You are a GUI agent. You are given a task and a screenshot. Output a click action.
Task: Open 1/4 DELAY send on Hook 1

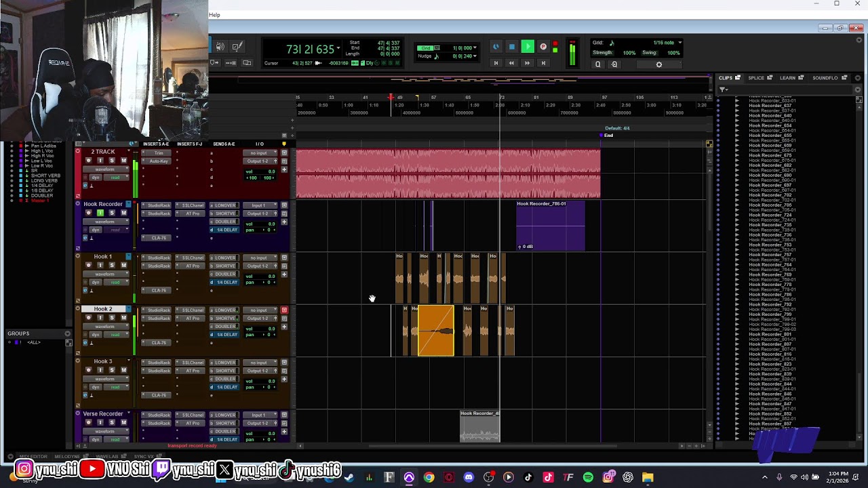(224, 282)
